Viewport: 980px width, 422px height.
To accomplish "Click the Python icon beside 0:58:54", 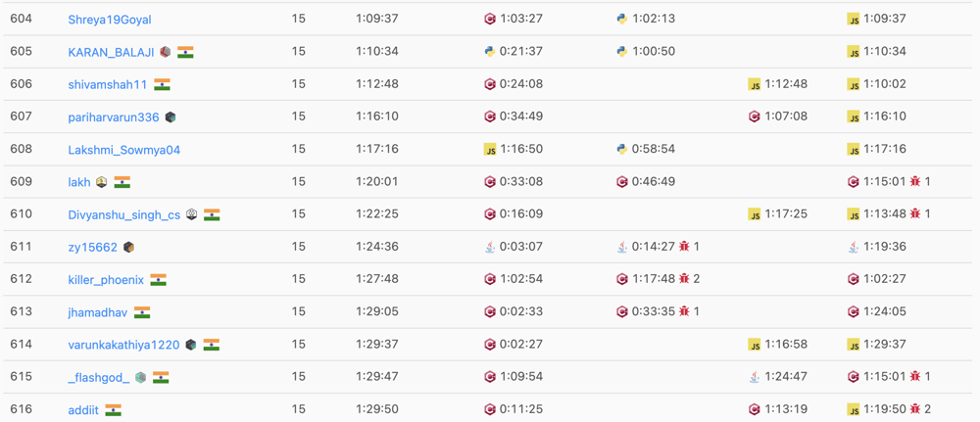I will (x=621, y=149).
